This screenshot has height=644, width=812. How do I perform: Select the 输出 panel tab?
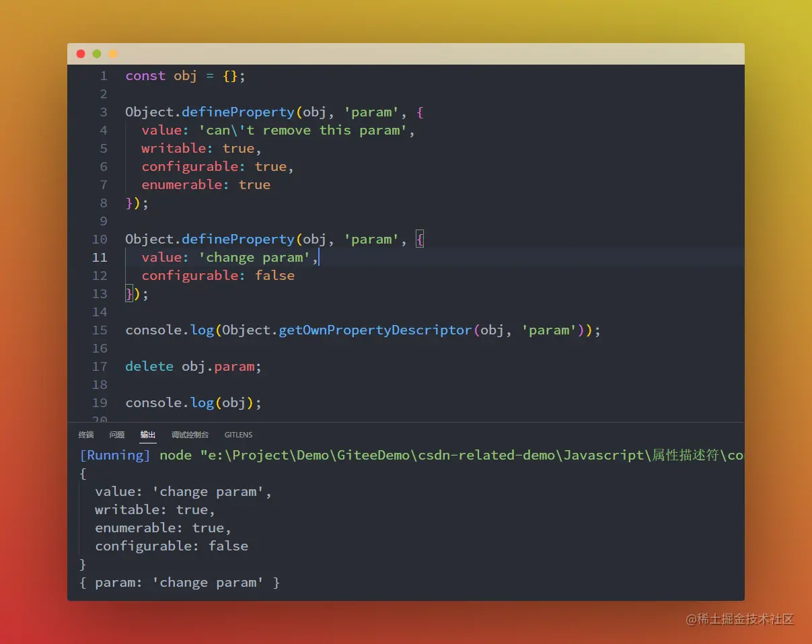(148, 435)
